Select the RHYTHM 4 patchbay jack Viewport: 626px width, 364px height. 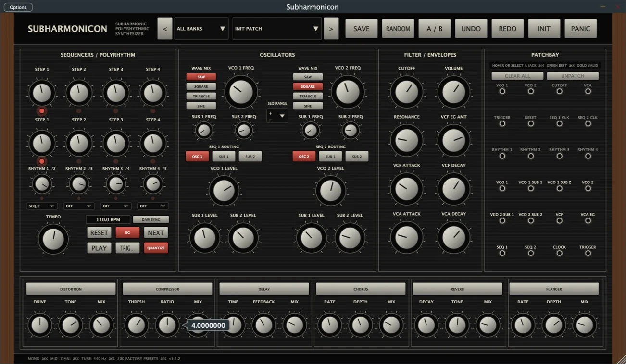pos(588,156)
